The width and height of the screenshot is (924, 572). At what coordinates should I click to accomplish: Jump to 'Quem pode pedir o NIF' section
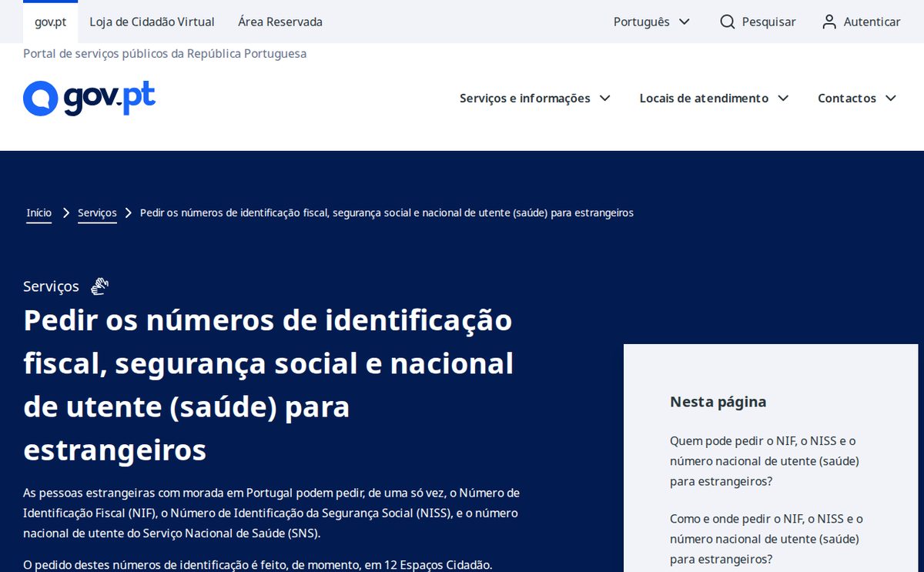pos(765,461)
